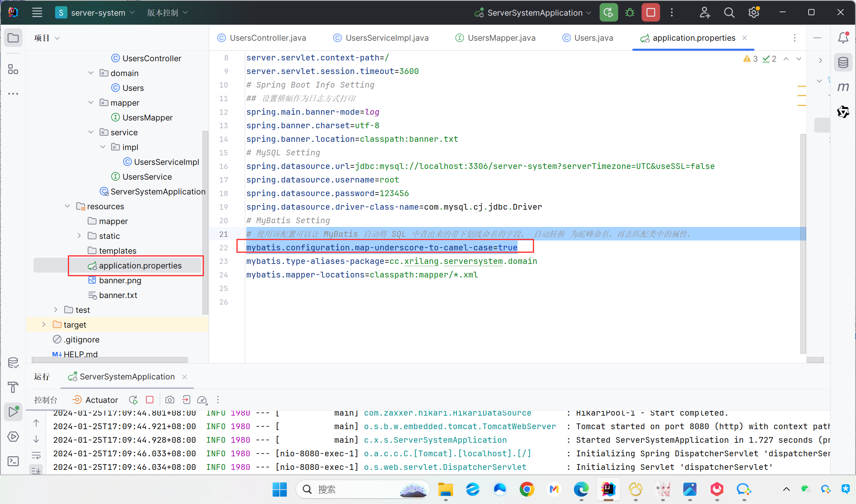Collapse the impl folder
856x504 pixels.
pyautogui.click(x=103, y=147)
